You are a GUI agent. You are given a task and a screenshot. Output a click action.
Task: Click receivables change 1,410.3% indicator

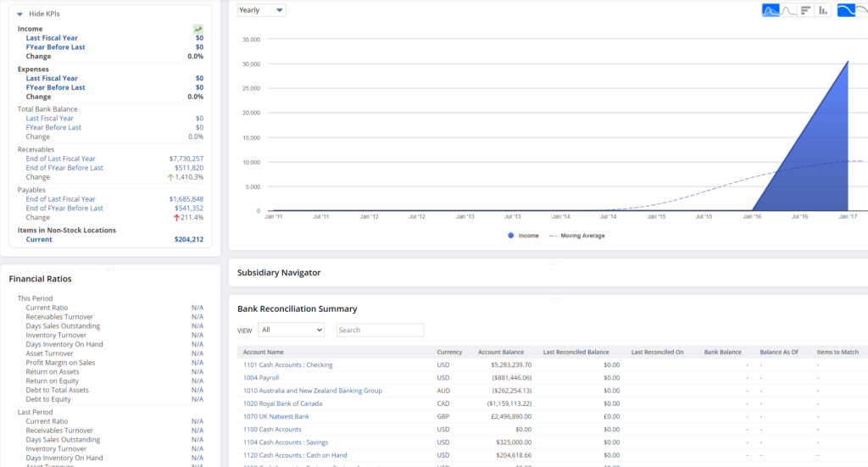pyautogui.click(x=186, y=177)
